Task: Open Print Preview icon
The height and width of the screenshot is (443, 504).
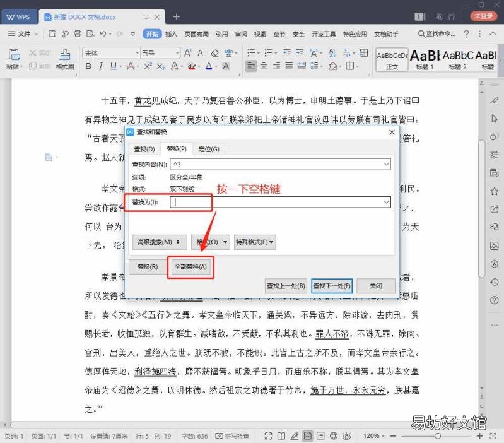Action: (90, 33)
